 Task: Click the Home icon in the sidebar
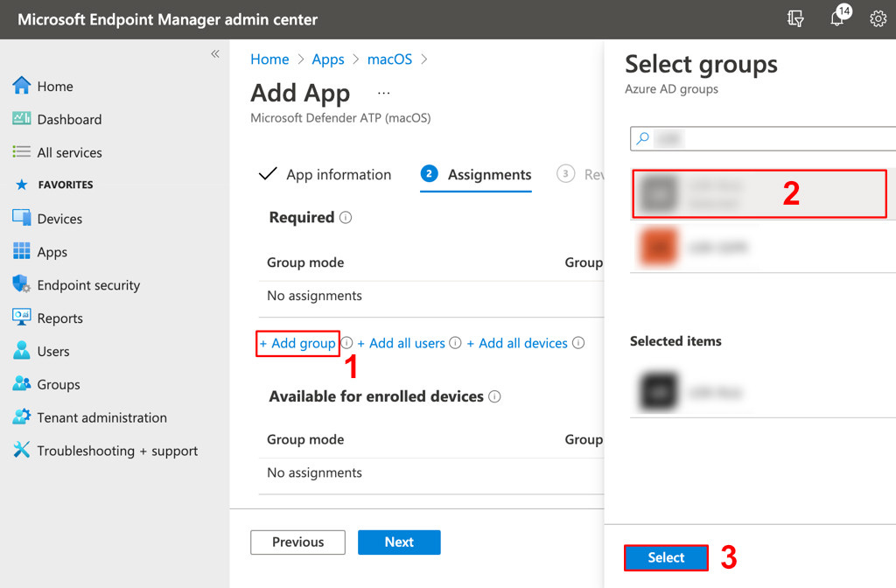(x=22, y=86)
